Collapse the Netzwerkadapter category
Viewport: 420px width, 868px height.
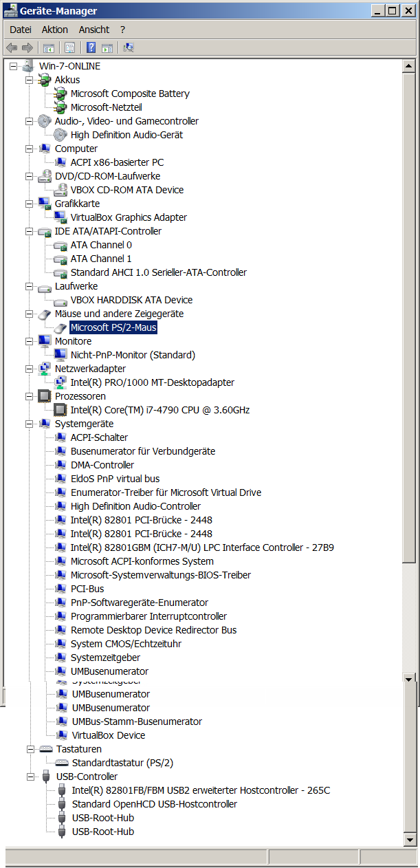[x=29, y=369]
